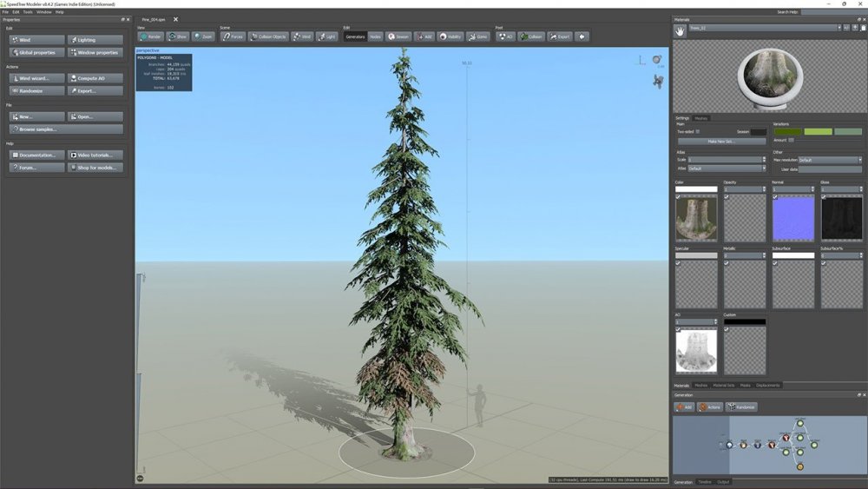Screen dimensions: 868x489
Task: Click the Add button in the Edit toolbar
Action: (x=424, y=36)
